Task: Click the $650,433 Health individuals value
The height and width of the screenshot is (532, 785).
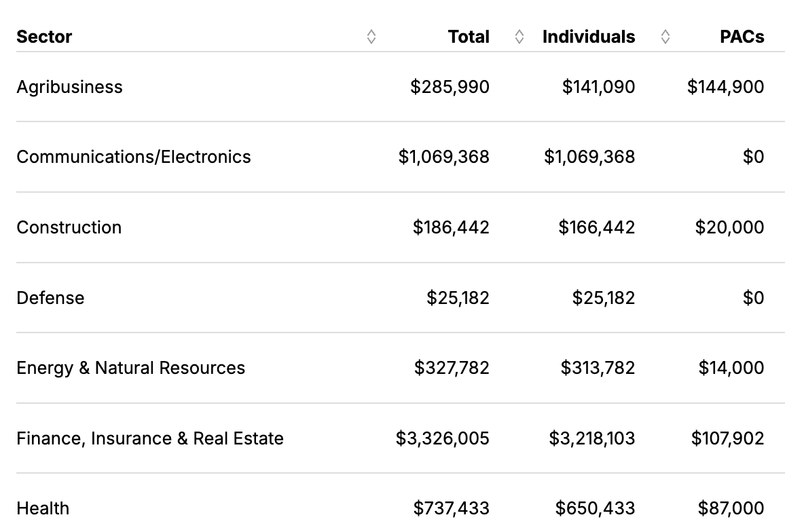Action: [595, 508]
